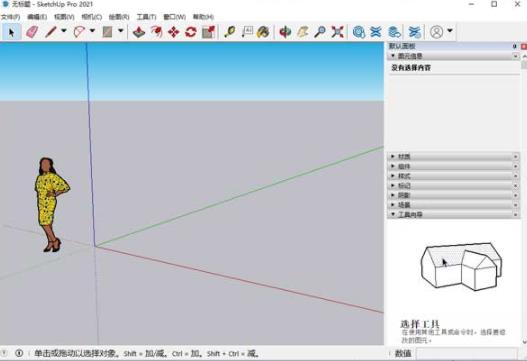Click the tray vertical scrollbar up arrow
527x361 pixels.
pos(524,56)
